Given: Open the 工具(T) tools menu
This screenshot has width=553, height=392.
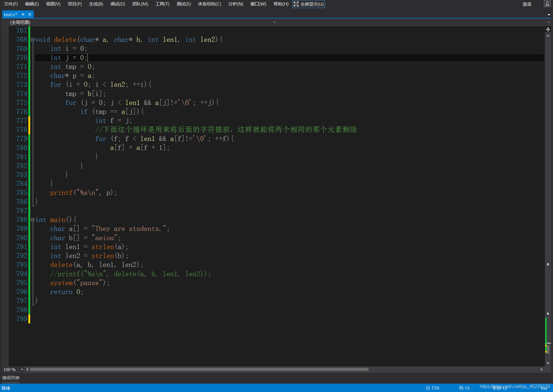Looking at the screenshot, I should (162, 4).
